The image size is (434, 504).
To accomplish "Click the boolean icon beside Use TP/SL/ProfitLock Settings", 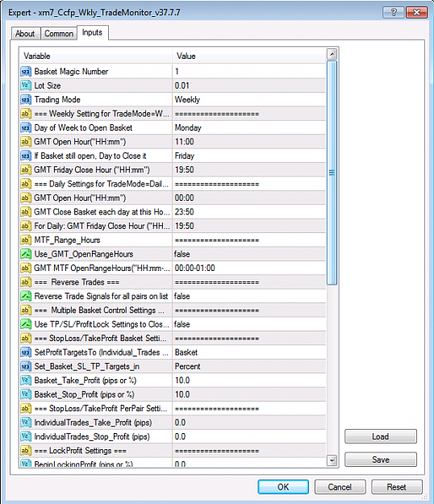I will 26,324.
